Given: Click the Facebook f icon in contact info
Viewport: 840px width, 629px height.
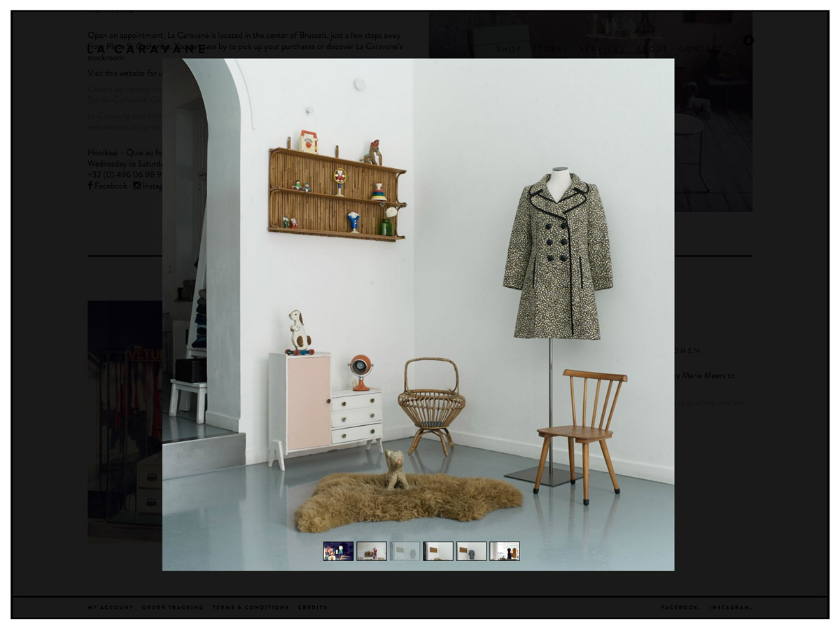Looking at the screenshot, I should 90,186.
